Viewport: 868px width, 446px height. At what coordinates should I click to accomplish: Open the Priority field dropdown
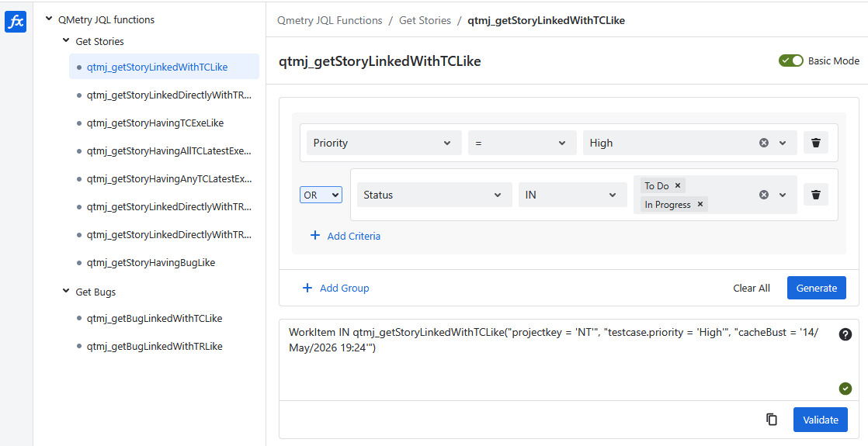tap(384, 143)
